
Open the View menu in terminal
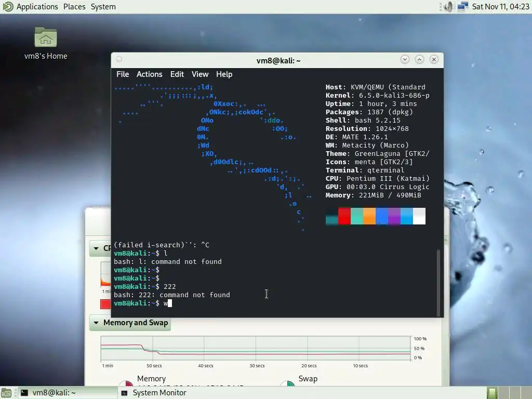coord(200,74)
